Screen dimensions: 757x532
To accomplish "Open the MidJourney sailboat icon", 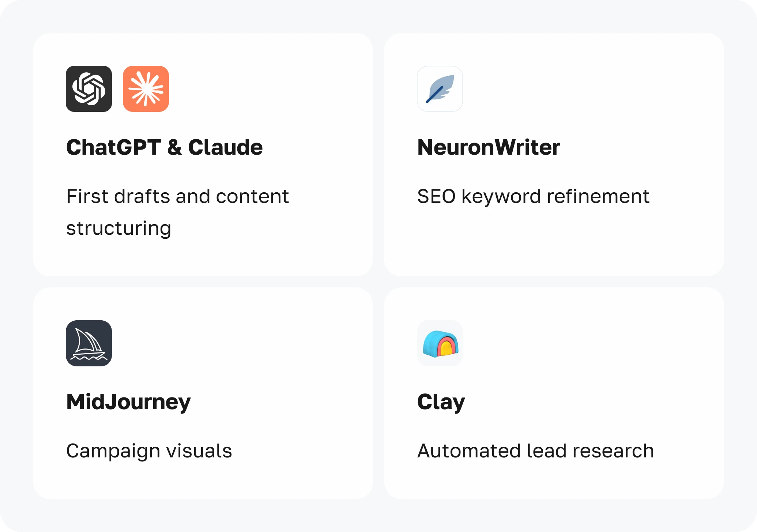I will (x=89, y=343).
